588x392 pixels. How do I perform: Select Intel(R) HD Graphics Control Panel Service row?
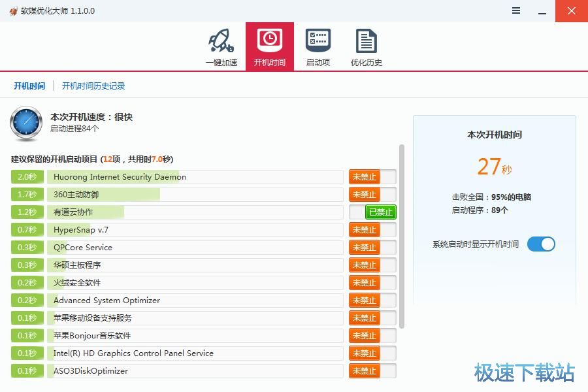coord(195,353)
